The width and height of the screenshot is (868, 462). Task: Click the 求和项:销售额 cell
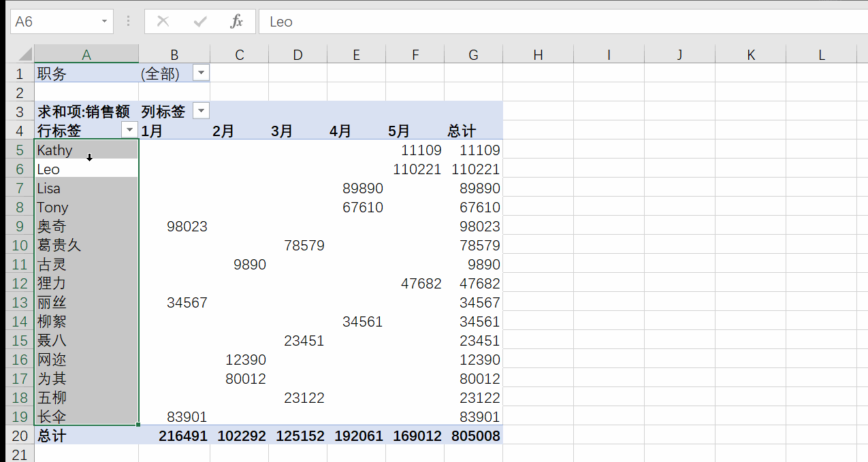(86, 112)
